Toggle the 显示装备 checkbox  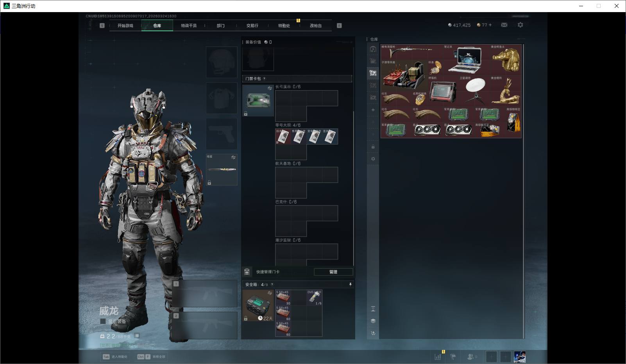pyautogui.click(x=103, y=321)
